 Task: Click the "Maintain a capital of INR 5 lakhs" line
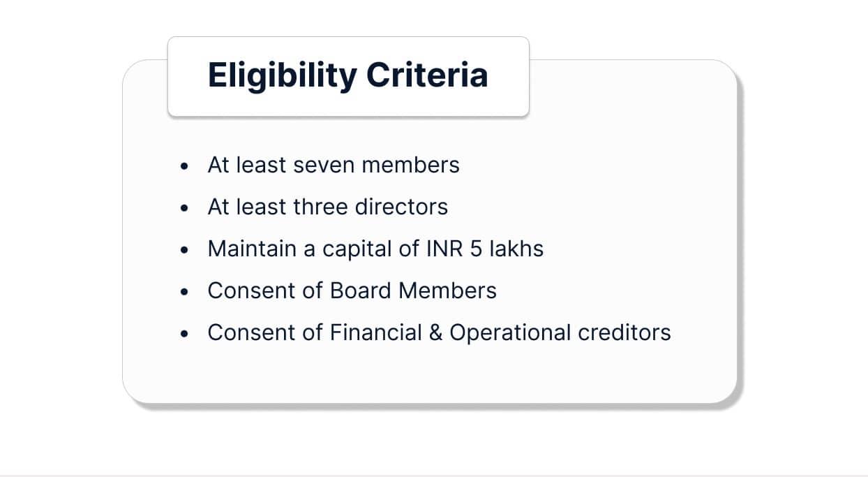tap(375, 249)
